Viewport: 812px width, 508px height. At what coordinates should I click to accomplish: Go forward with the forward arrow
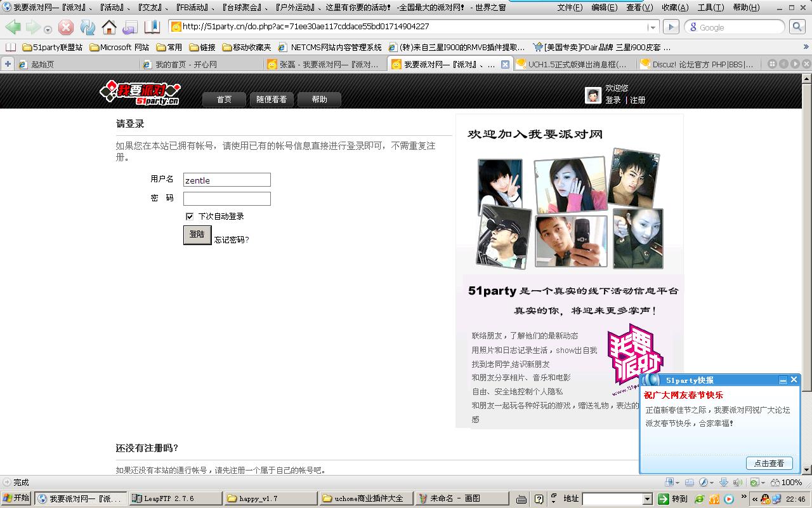[32, 27]
